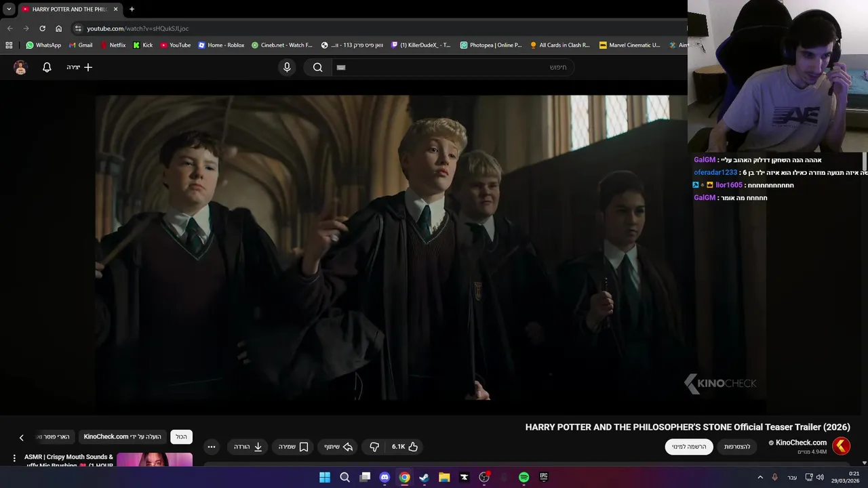
Task: Open the KinoCheck.com channel avatar
Action: pyautogui.click(x=841, y=446)
